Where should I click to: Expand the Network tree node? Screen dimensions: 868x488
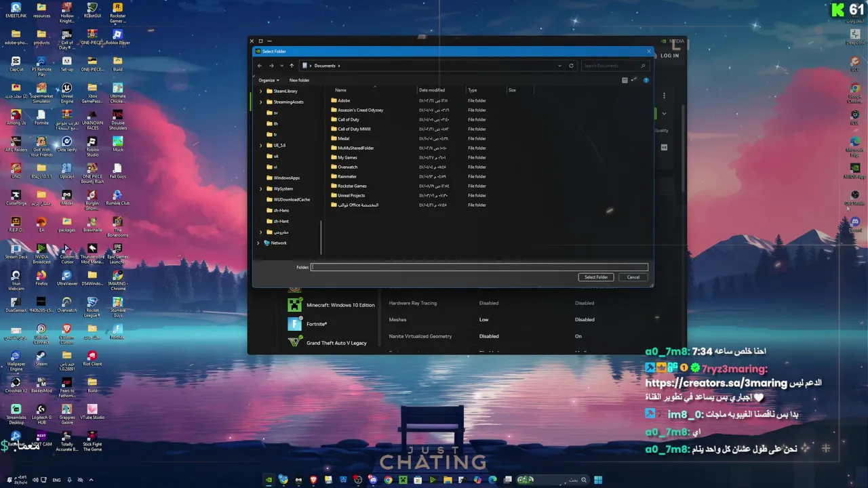coord(258,243)
